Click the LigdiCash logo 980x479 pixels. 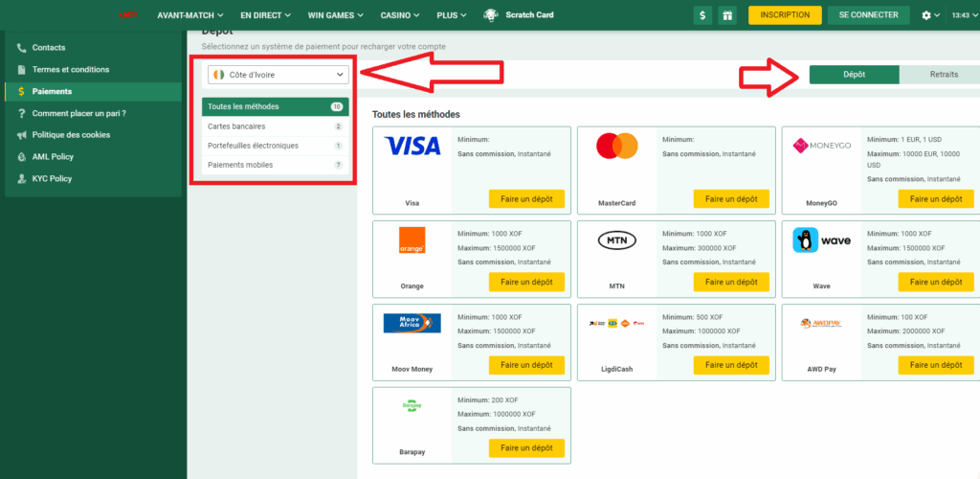(x=617, y=323)
